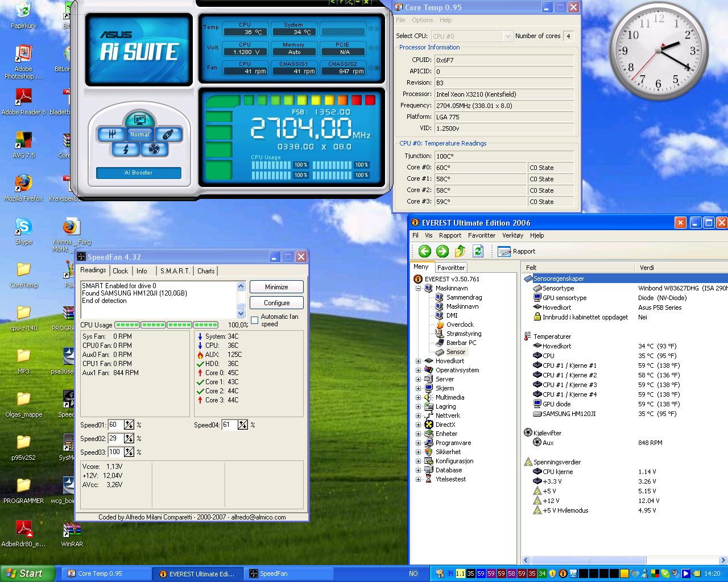Viewport: 728px width, 582px height.
Task: Switch to Core Temp 0.95 taskbar button
Action: 106,573
